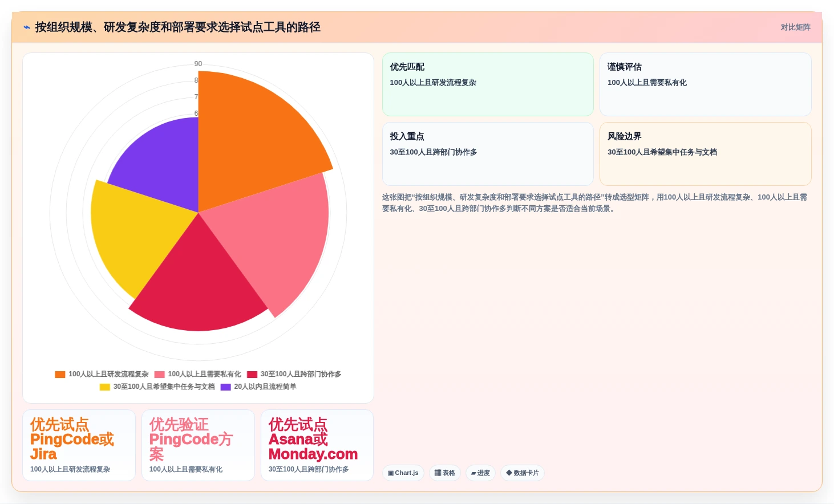The image size is (834, 504).
Task: Click text 30至100人且希望集中任务与文档 in 风险边界 card
Action: coord(662,152)
